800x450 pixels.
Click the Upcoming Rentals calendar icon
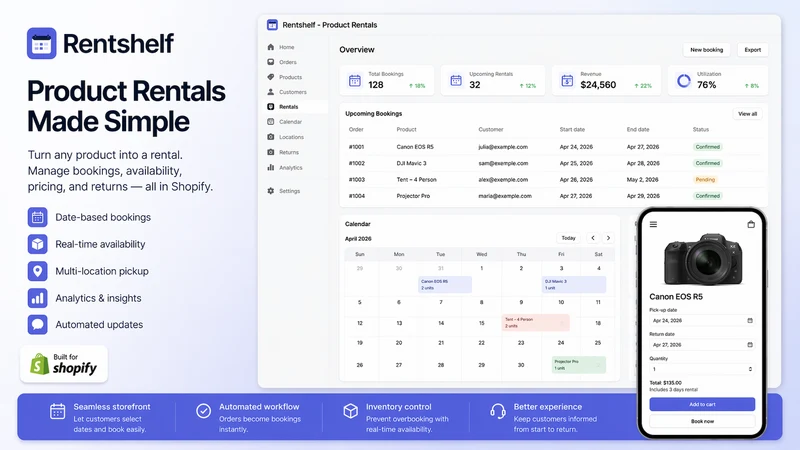(x=456, y=81)
